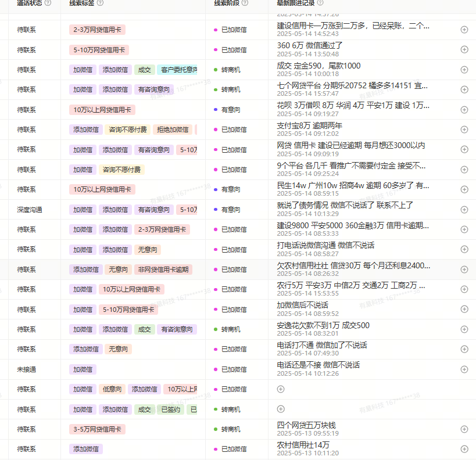Screen dimensions: 476x460
Task: Add first follow-up record on 低意向 row
Action: (281, 389)
